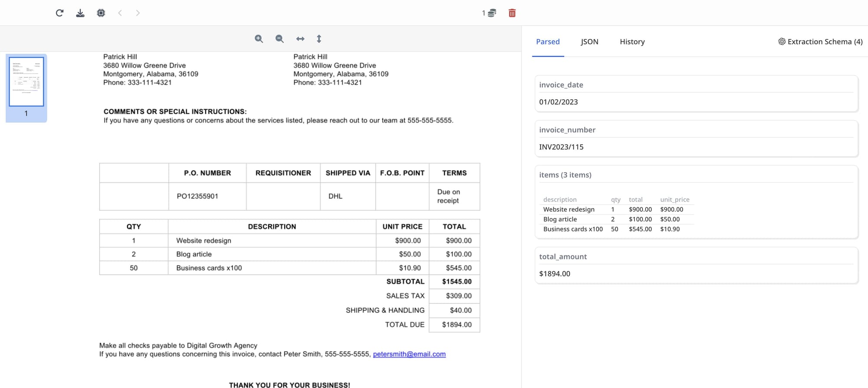Select the page 1 thumbnail
Image resolution: width=868 pixels, height=388 pixels.
pyautogui.click(x=26, y=82)
